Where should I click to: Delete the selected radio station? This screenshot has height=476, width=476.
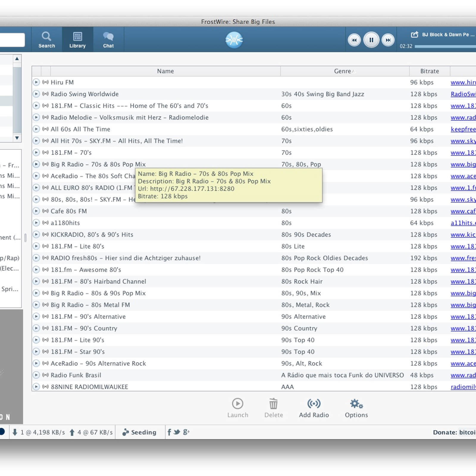click(x=274, y=408)
